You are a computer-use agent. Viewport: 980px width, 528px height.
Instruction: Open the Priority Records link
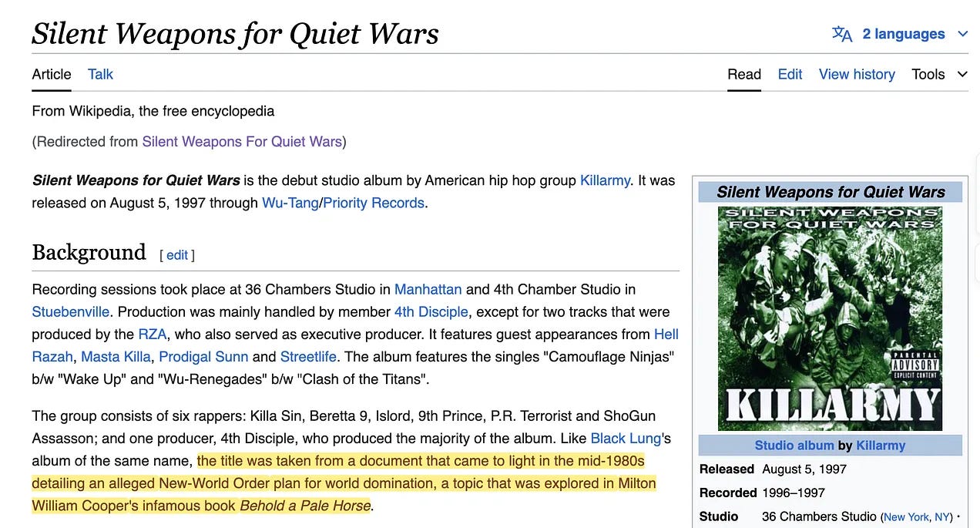(x=374, y=203)
